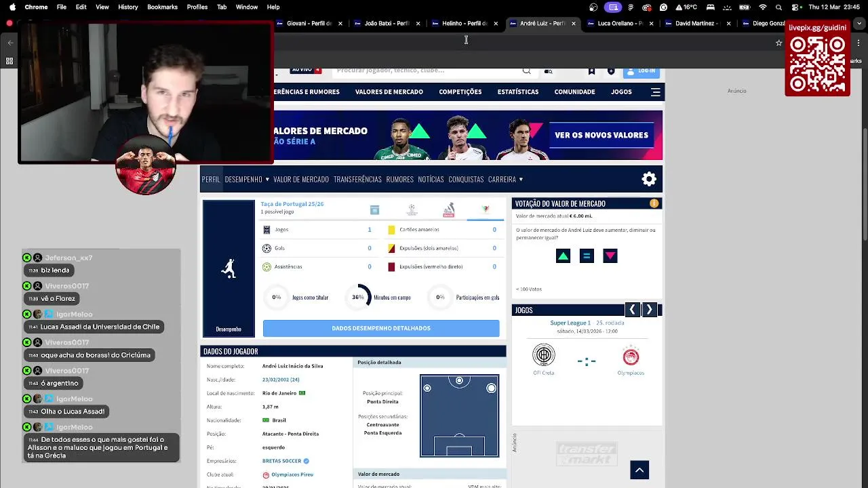The width and height of the screenshot is (868, 488).
Task: Vote market value up with the green triangle
Action: point(563,256)
